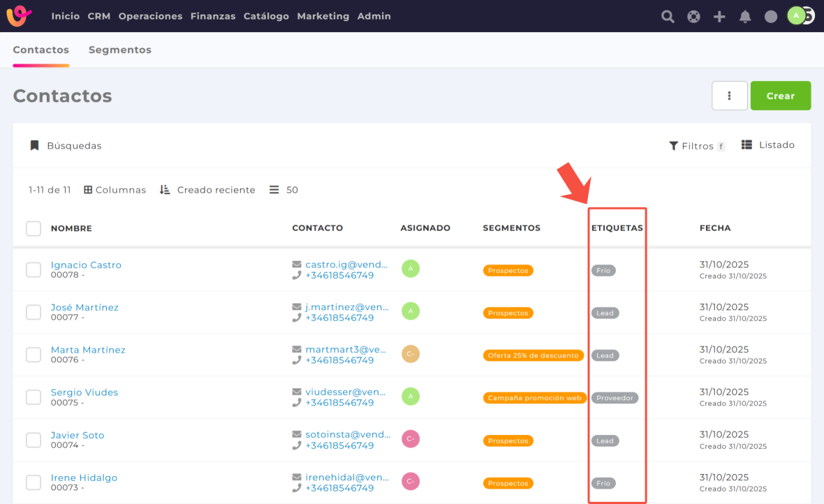Open the Finanzas menu

[212, 16]
